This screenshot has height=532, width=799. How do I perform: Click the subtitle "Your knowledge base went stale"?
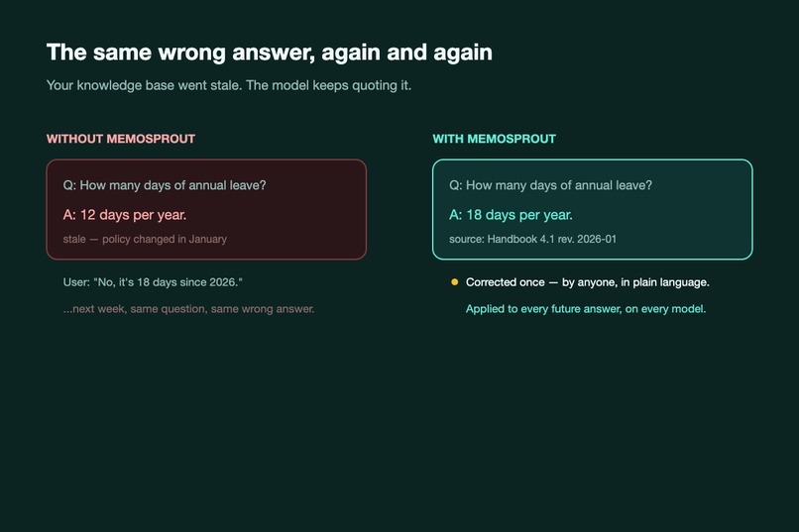(229, 85)
